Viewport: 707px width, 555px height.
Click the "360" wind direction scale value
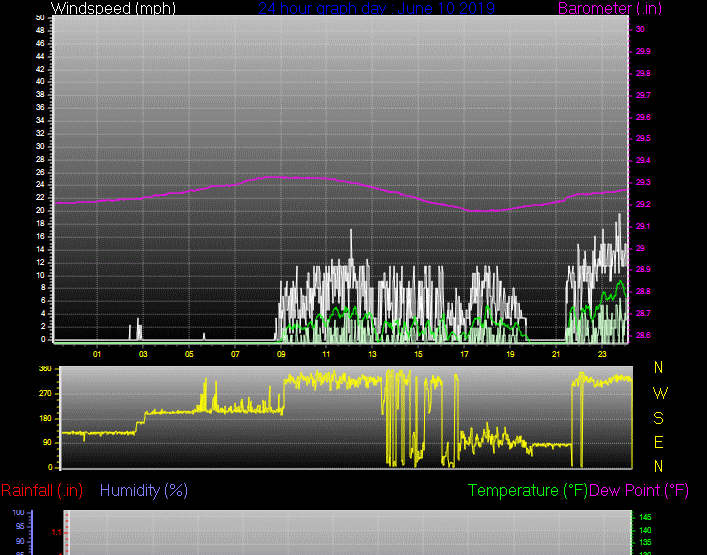(x=45, y=369)
